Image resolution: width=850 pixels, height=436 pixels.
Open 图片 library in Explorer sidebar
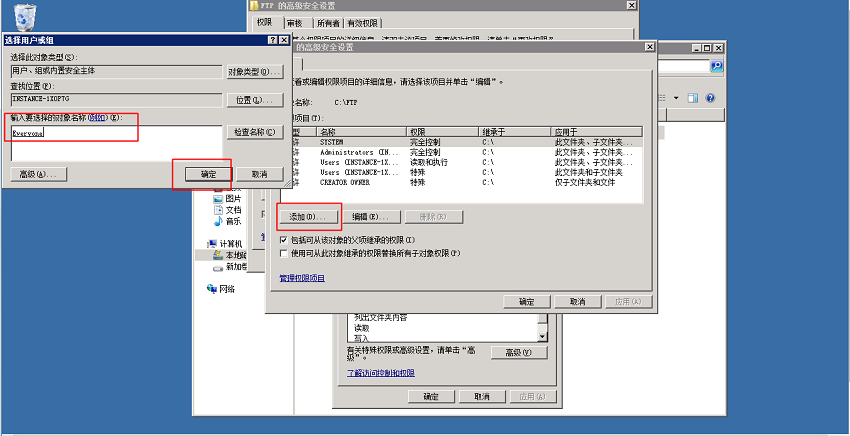tap(228, 198)
